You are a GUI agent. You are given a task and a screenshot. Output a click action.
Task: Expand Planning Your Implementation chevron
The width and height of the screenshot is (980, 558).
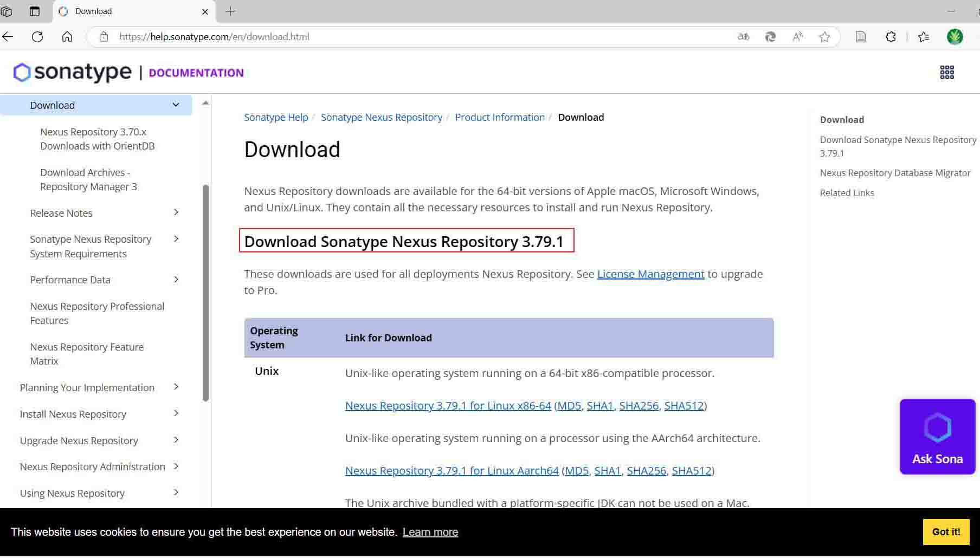[x=176, y=387]
